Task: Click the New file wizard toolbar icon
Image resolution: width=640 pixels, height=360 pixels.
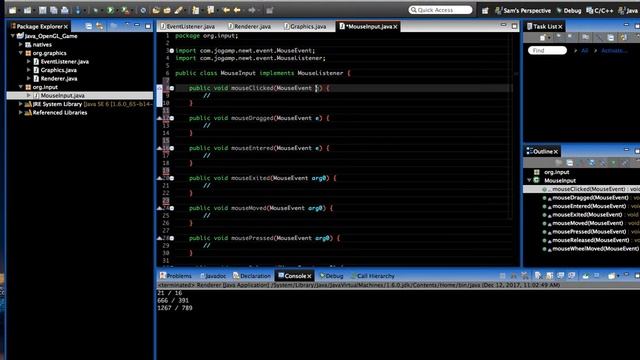Action: tap(12, 10)
